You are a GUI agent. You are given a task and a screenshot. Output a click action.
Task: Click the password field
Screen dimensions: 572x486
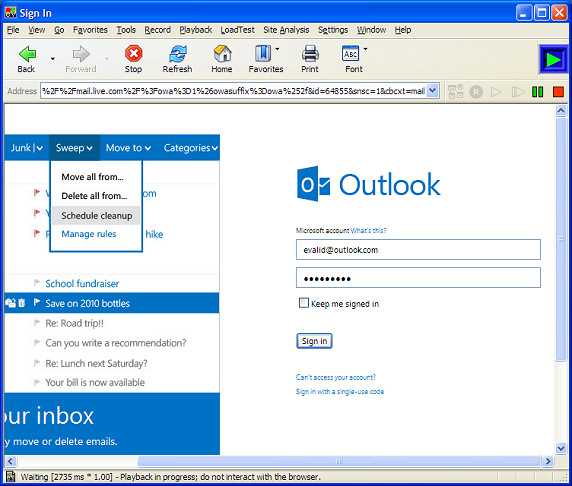tap(418, 278)
